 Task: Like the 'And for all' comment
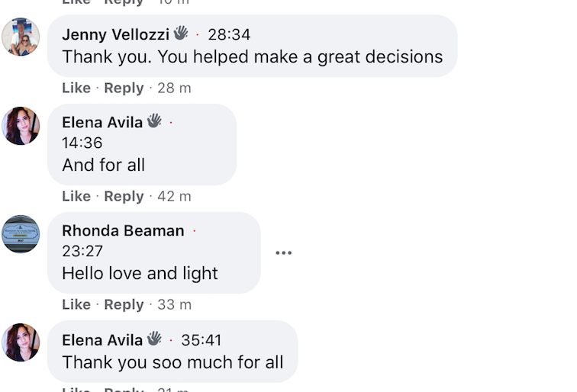pos(76,196)
